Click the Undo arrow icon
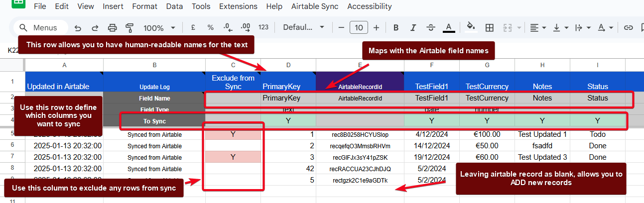 click(78, 28)
